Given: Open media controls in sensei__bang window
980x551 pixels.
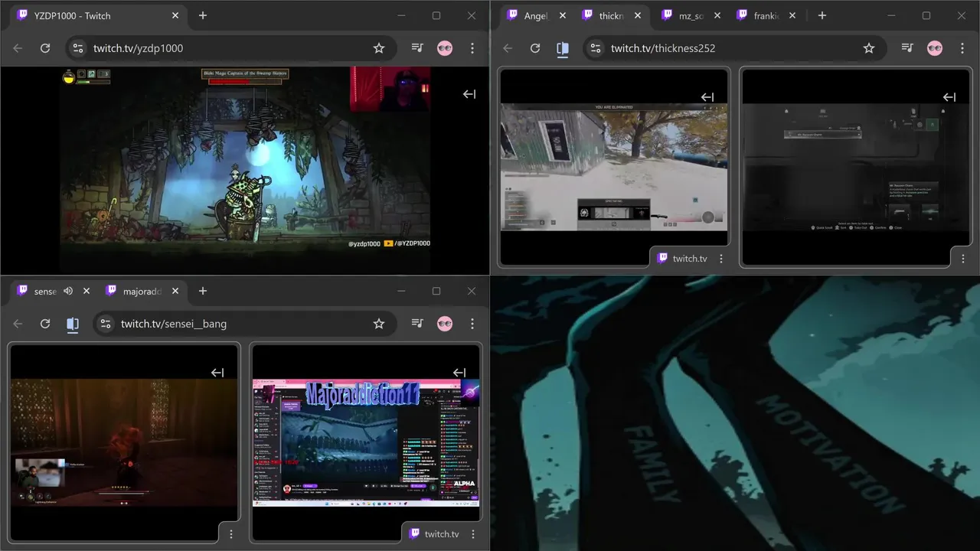Looking at the screenshot, I should click(417, 324).
